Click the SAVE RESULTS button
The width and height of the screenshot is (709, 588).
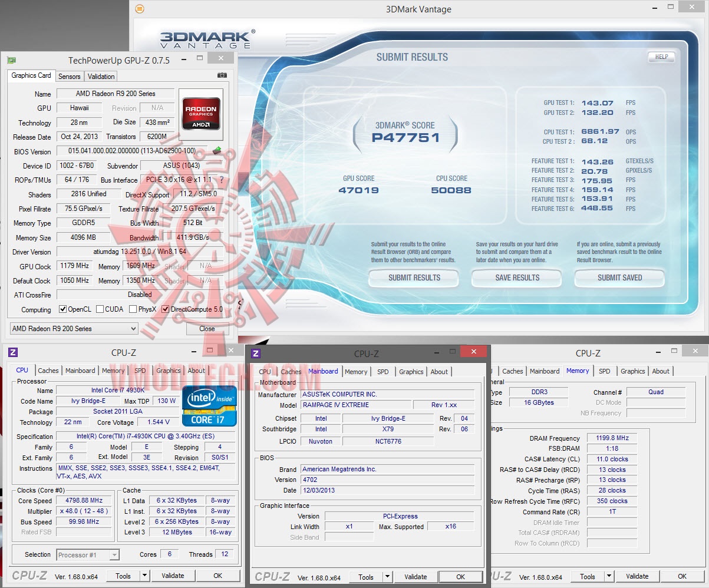pos(517,278)
